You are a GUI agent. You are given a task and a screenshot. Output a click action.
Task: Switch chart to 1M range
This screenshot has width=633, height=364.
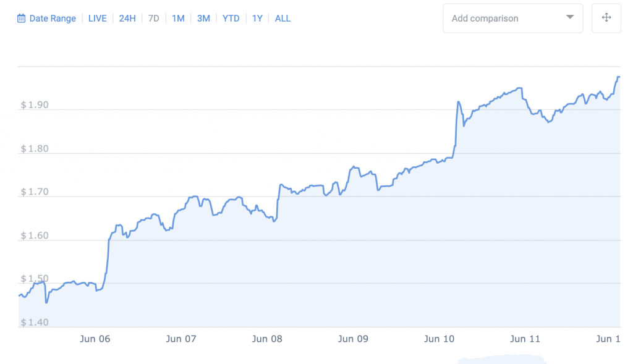tap(178, 19)
